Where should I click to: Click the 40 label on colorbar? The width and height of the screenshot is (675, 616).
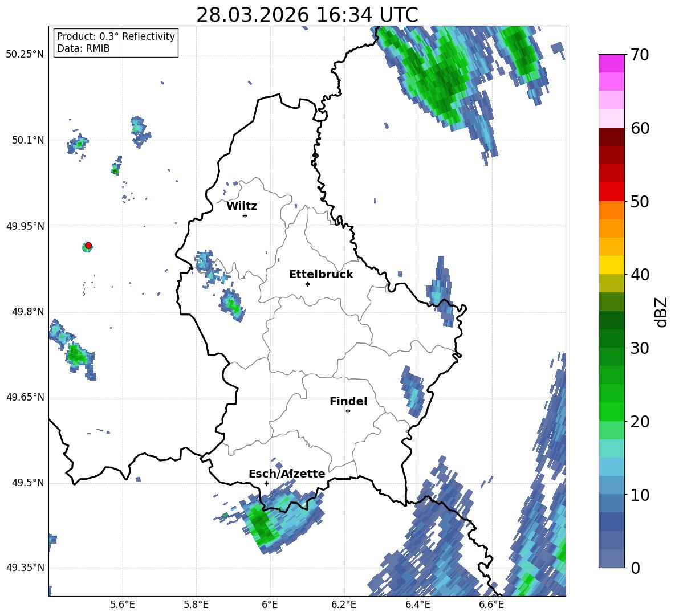640,275
